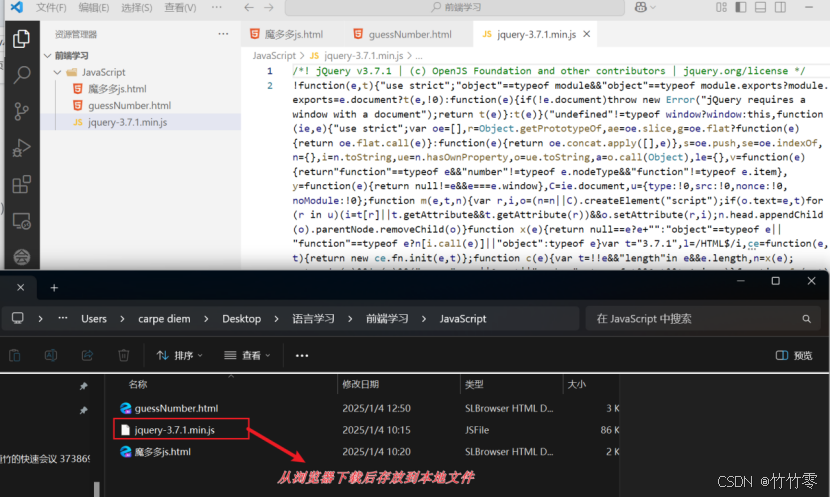Open Explorer panel more actions ellipsis
Image resolution: width=830 pixels, height=498 pixels.
pyautogui.click(x=223, y=34)
